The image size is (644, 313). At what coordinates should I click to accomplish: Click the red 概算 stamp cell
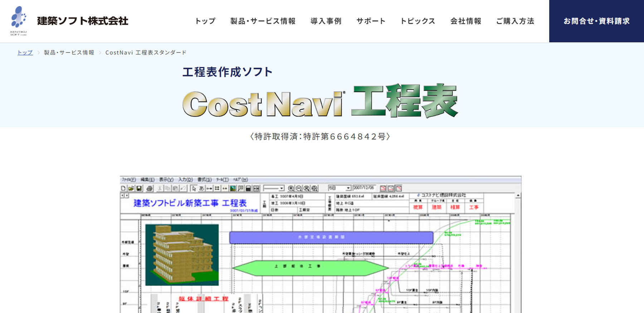[x=418, y=207]
